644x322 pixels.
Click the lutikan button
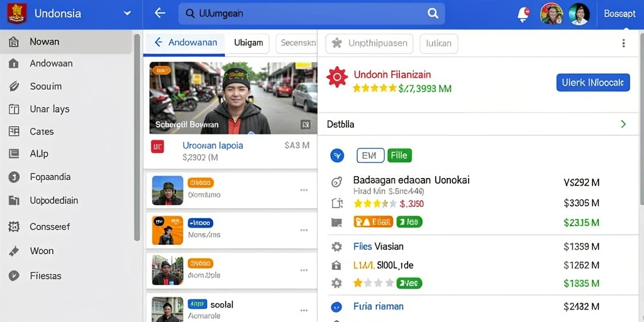438,43
